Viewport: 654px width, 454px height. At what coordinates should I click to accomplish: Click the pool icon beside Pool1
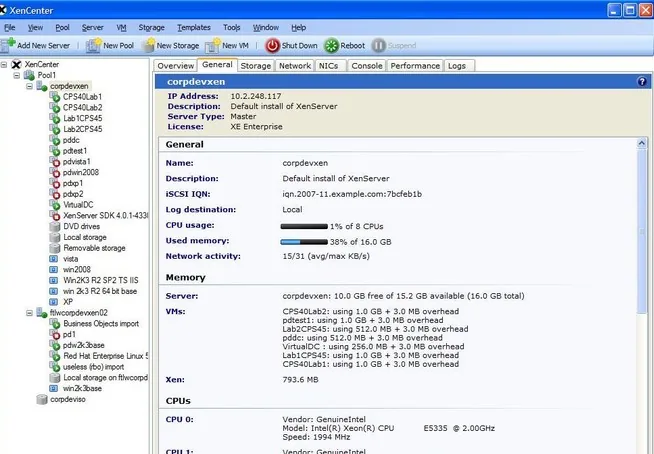pos(29,75)
